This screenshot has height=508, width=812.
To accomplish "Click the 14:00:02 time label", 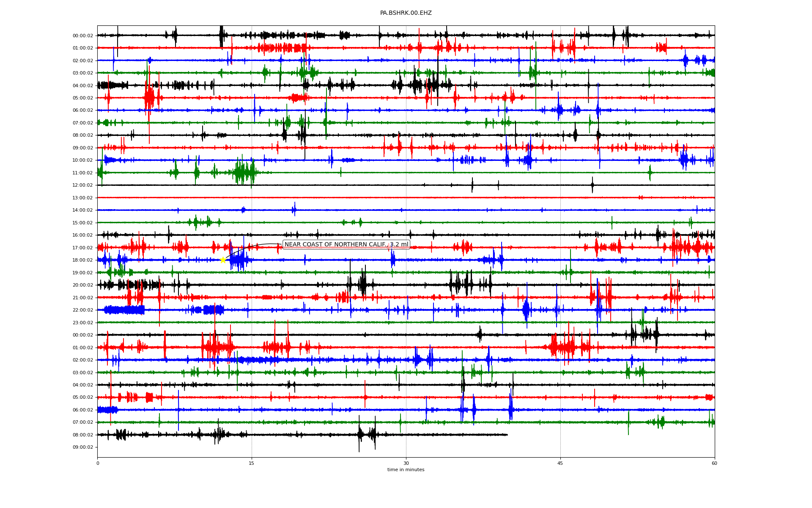I will [83, 210].
